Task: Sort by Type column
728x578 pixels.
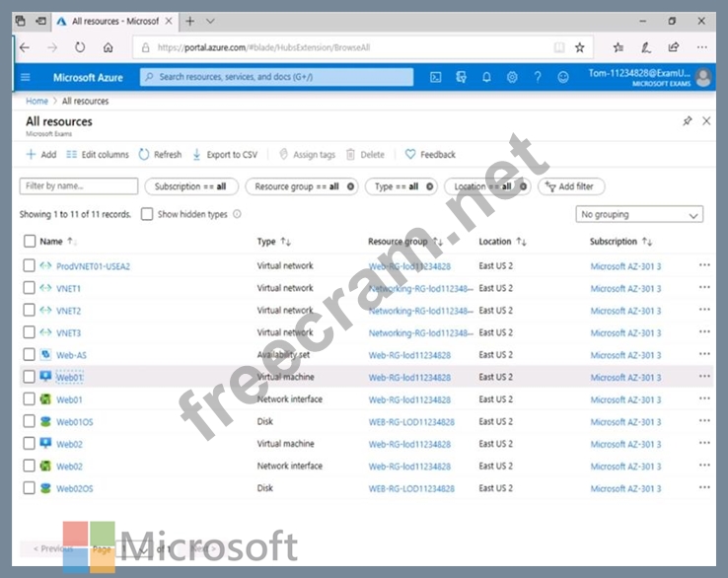Action: pos(274,242)
